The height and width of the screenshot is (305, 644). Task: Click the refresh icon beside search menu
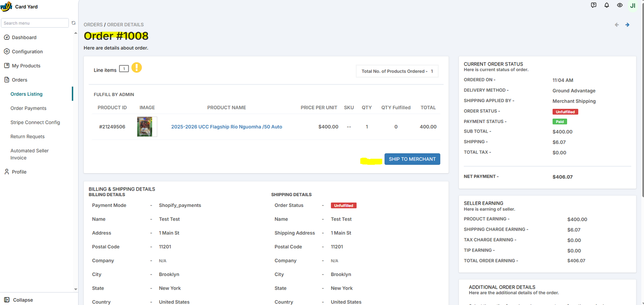(x=74, y=23)
